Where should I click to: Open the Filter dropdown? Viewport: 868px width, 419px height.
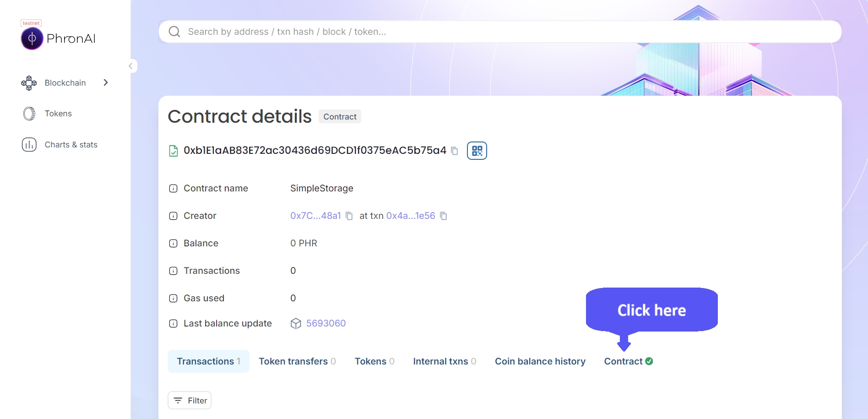190,400
